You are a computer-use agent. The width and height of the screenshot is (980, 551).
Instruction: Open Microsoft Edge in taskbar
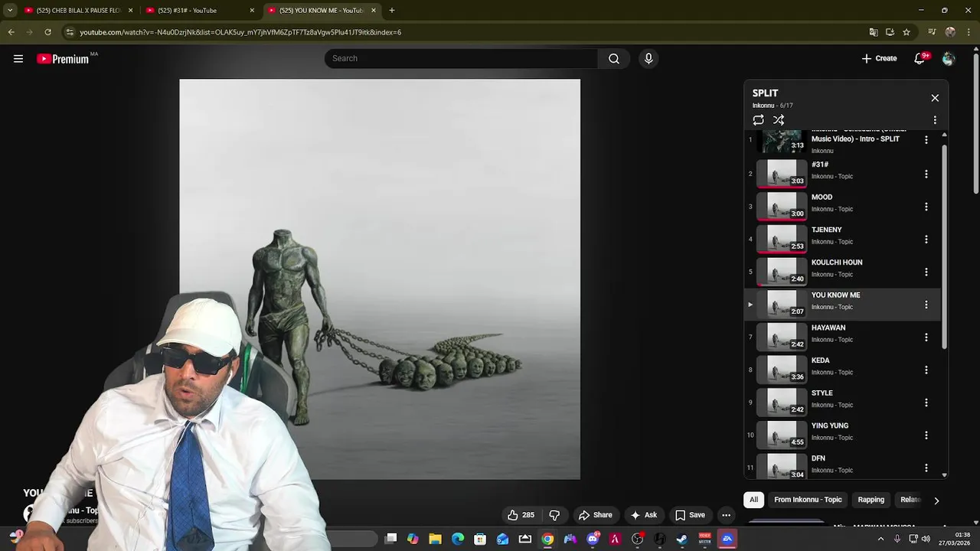458,539
